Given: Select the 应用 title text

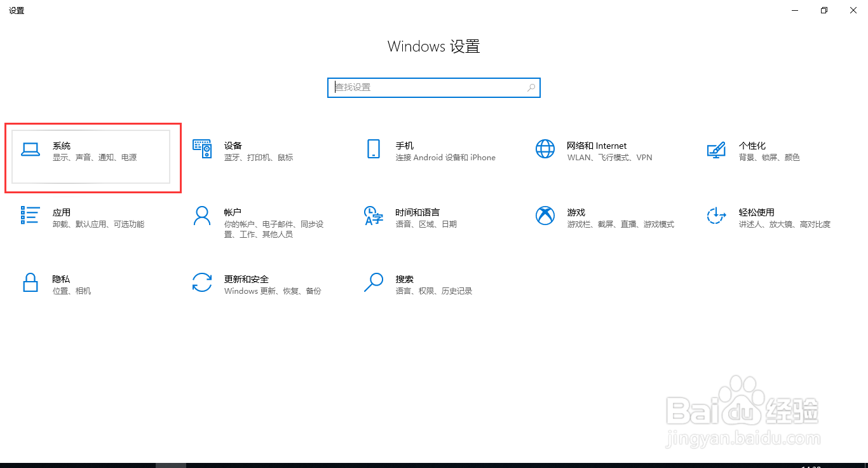Looking at the screenshot, I should tap(62, 212).
